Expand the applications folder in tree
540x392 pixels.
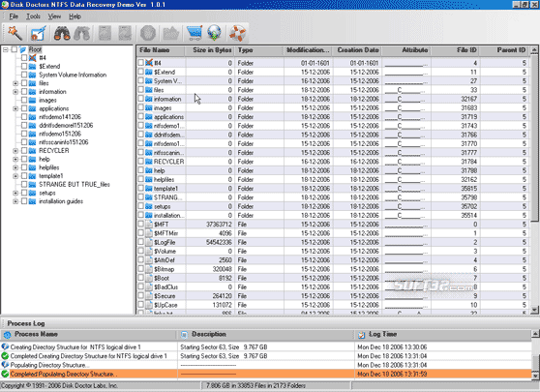tap(15, 108)
